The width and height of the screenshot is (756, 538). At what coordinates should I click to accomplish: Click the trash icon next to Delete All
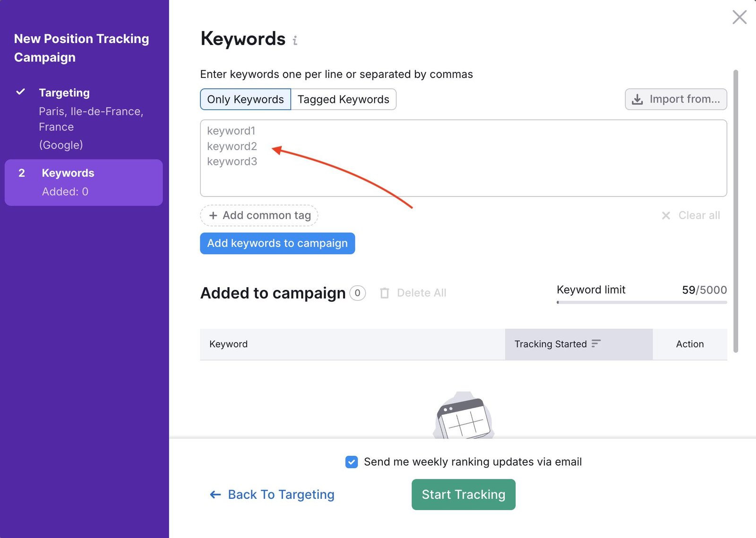click(x=385, y=293)
